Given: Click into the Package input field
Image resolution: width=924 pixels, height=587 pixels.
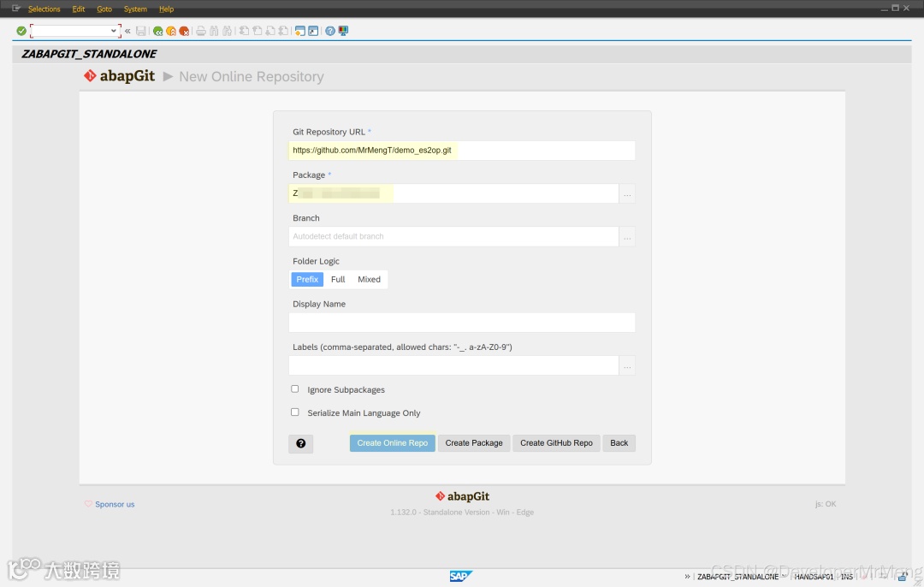Looking at the screenshot, I should pos(453,193).
